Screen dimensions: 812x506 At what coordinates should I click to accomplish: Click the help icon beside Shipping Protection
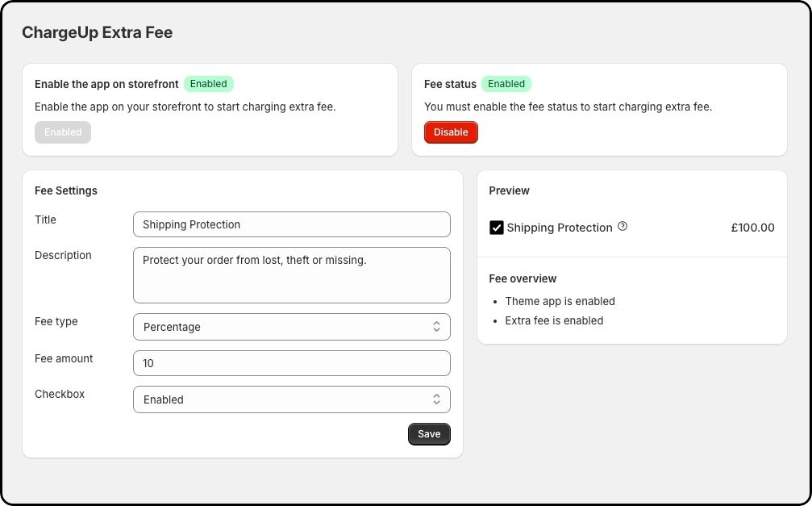[x=622, y=227]
